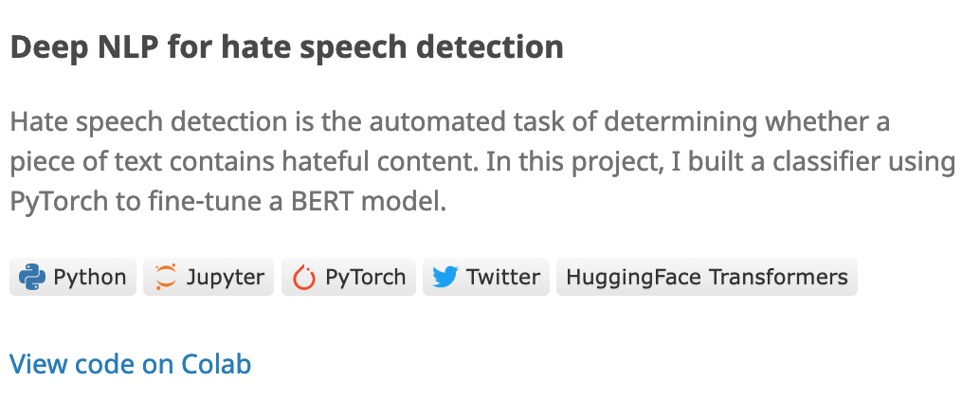Click the Deep NLP project heading
Image resolution: width=980 pixels, height=400 pixels.
[x=286, y=46]
